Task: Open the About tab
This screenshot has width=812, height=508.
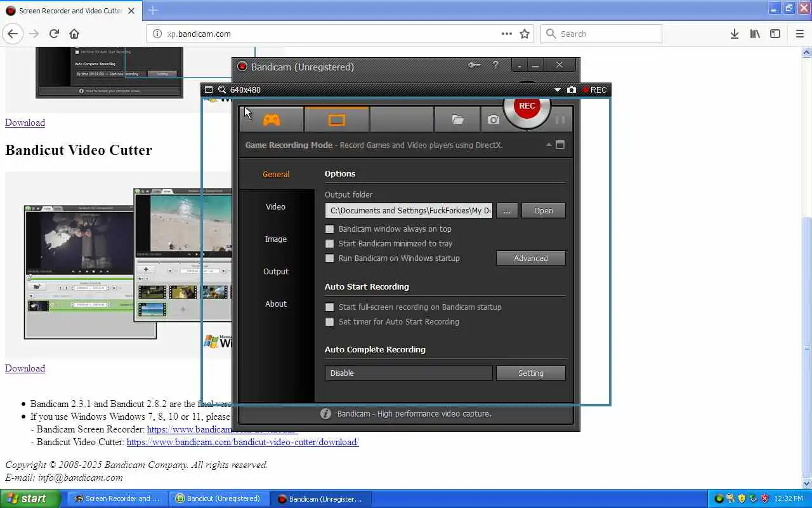Action: coord(276,304)
